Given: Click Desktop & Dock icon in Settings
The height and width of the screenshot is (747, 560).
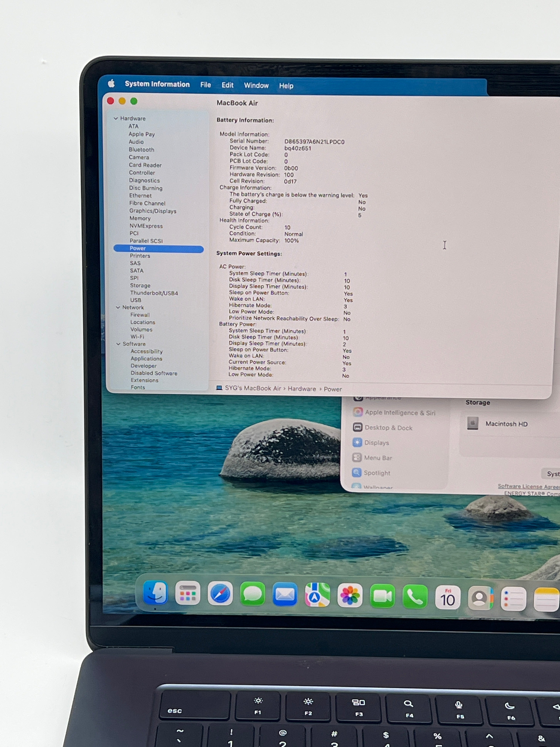Looking at the screenshot, I should click(x=357, y=427).
